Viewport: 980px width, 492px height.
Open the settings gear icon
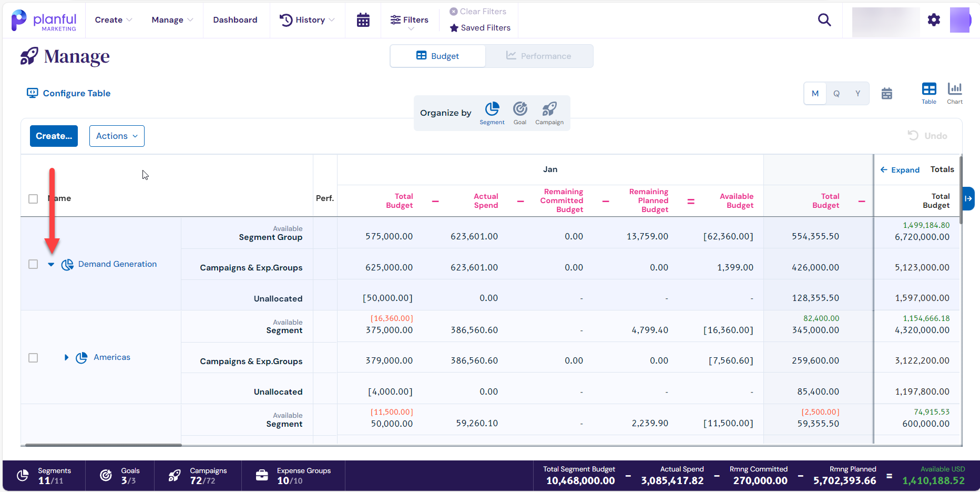(934, 20)
